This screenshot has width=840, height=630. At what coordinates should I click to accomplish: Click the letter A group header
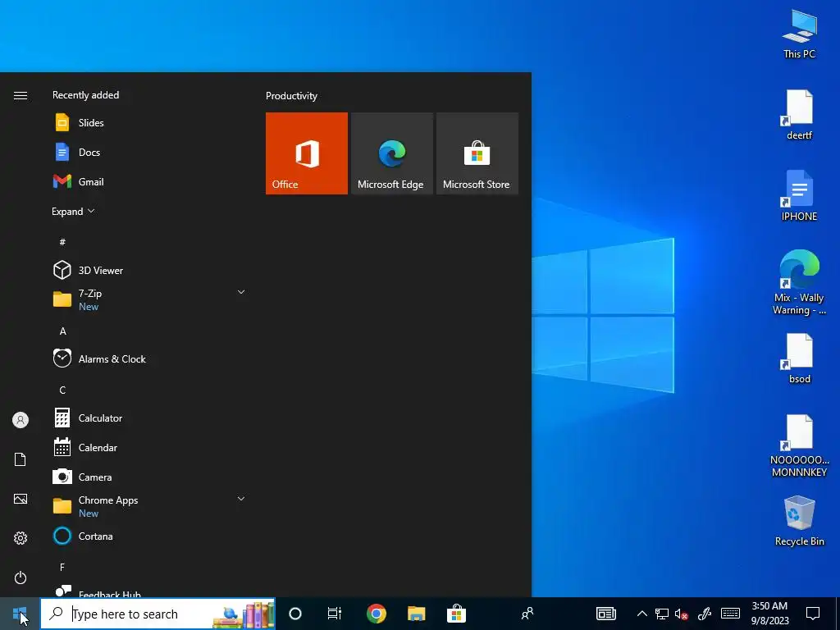62,331
